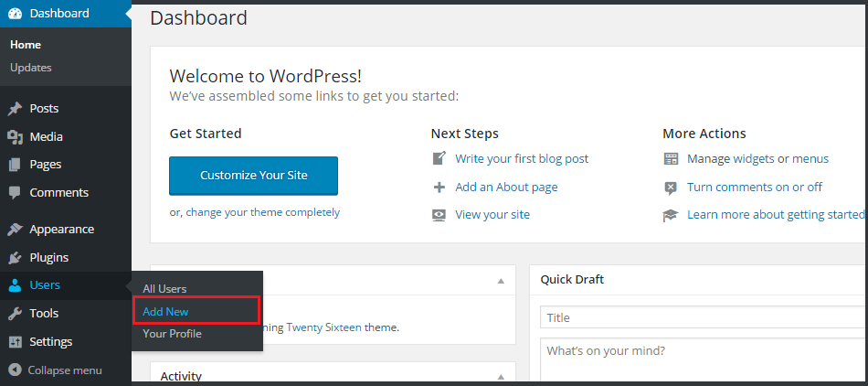868x386 pixels.
Task: Click the Comments speech bubble icon
Action: pyautogui.click(x=15, y=193)
